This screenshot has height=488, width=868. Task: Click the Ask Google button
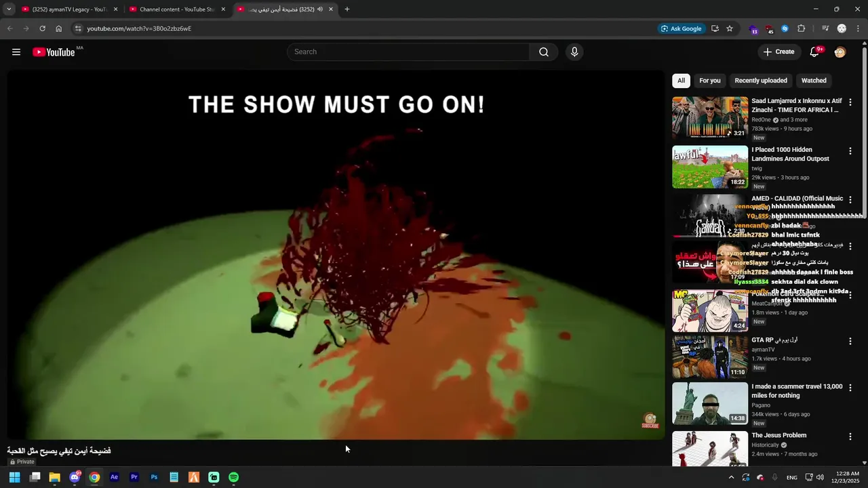[681, 28]
